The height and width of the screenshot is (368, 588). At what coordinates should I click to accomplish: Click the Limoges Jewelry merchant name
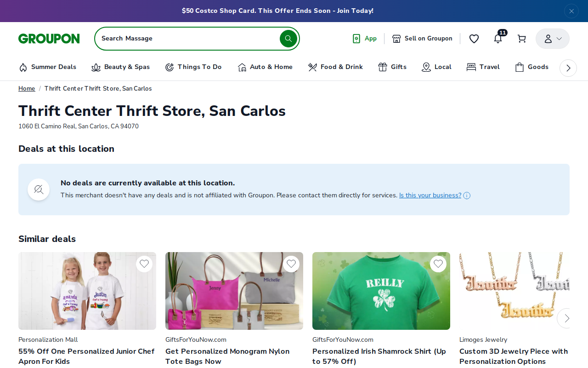point(483,339)
